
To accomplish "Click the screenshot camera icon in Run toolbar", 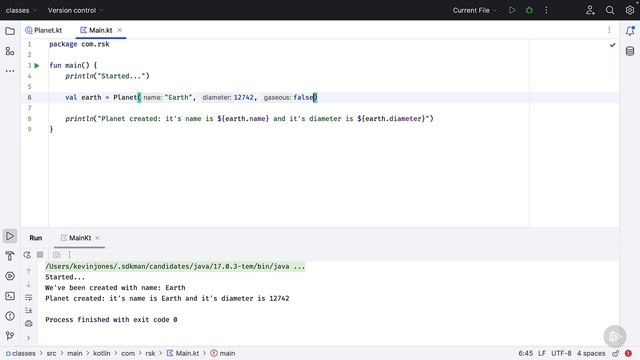I will pos(57,255).
